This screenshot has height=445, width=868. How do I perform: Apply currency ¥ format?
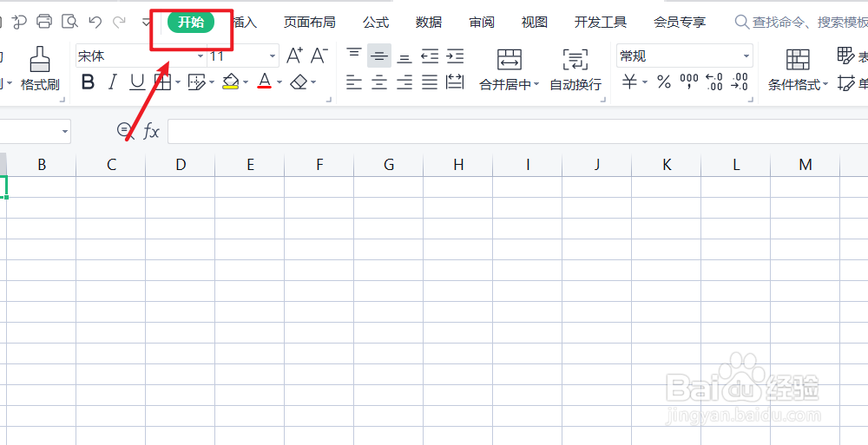point(629,82)
